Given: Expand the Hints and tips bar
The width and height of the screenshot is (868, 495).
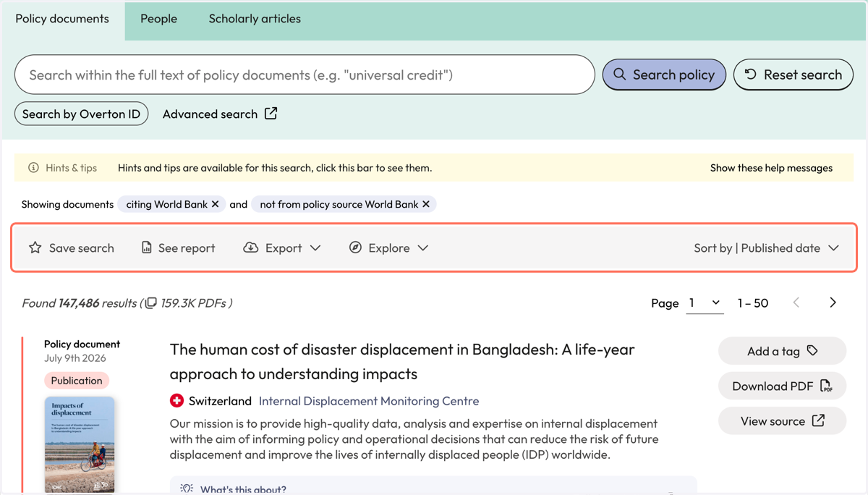Looking at the screenshot, I should [434, 168].
